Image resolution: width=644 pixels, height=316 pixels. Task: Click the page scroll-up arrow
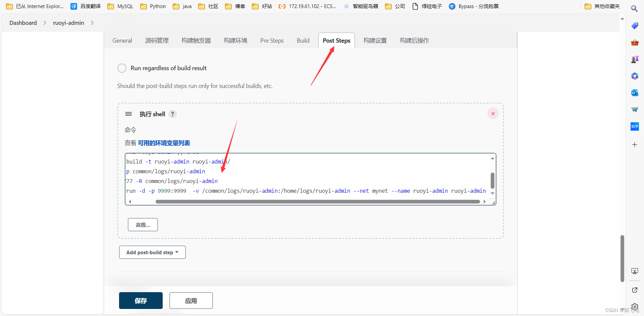click(x=622, y=18)
